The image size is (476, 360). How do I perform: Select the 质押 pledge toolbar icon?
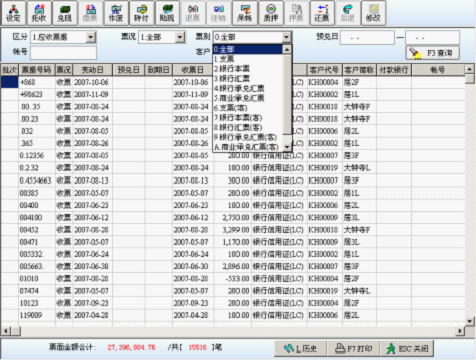coord(271,13)
